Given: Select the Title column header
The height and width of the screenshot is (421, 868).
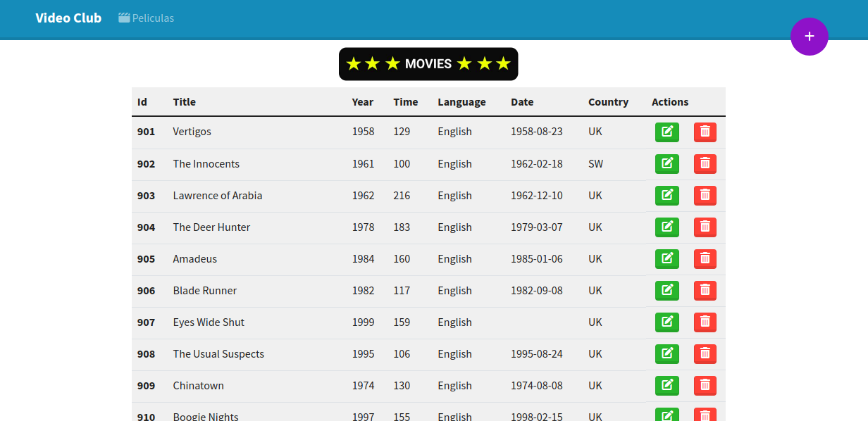Looking at the screenshot, I should coord(185,102).
